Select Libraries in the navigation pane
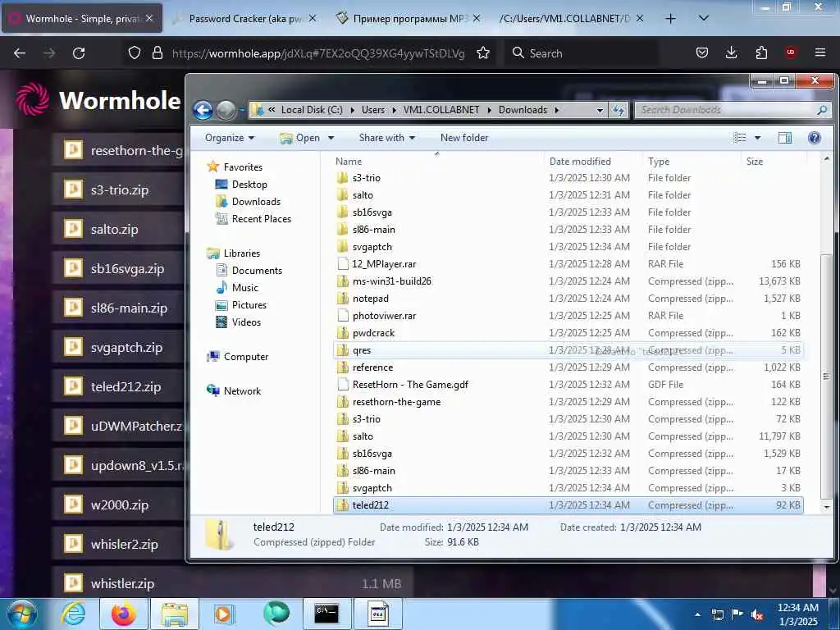The height and width of the screenshot is (630, 840). (242, 253)
